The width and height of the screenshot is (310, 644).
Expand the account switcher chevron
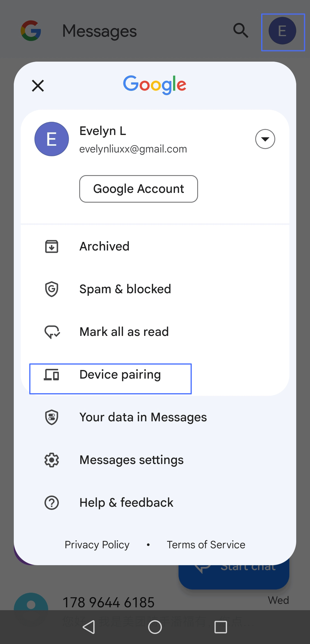point(265,139)
